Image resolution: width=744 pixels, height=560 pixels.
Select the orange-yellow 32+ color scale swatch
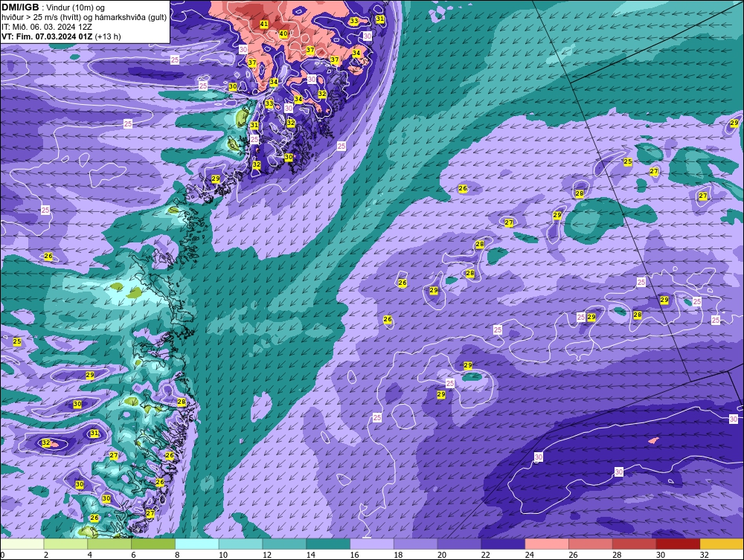tap(722, 544)
